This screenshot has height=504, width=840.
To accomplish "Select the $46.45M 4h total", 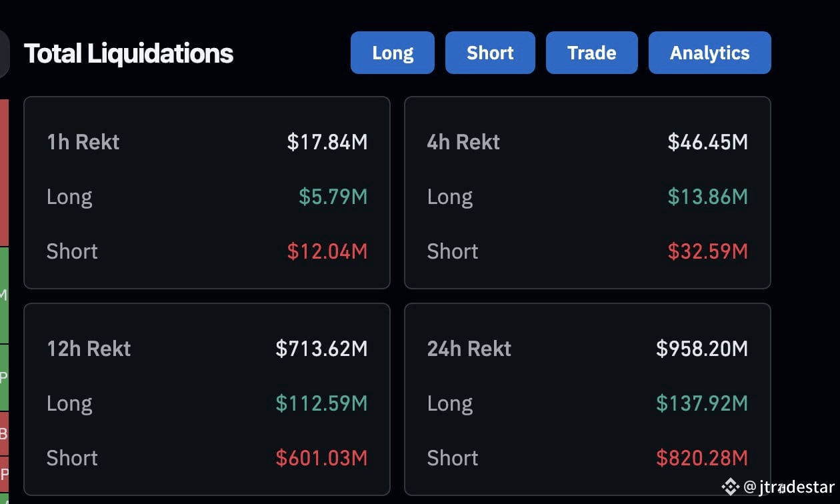I will (x=707, y=142).
